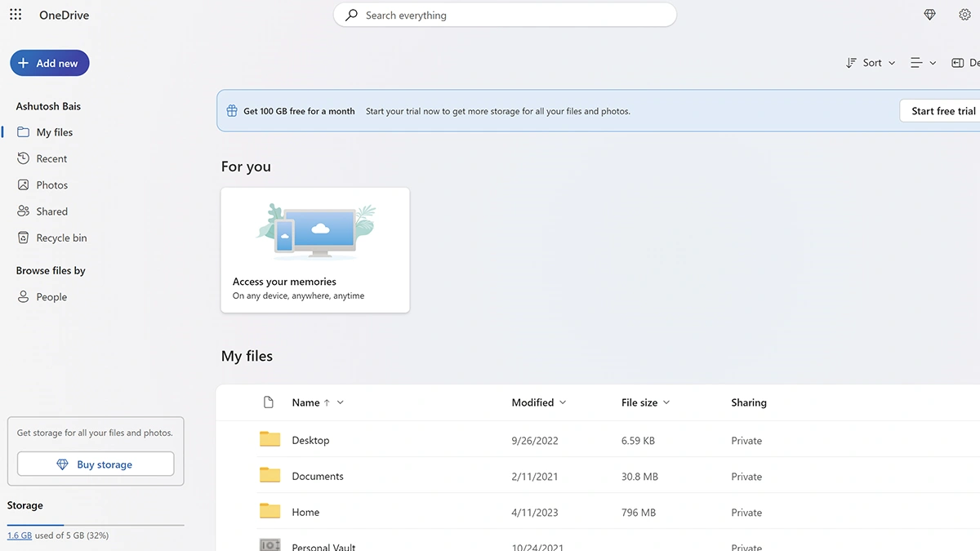Click the Photos picture icon
This screenshot has height=551, width=980.
(x=23, y=185)
